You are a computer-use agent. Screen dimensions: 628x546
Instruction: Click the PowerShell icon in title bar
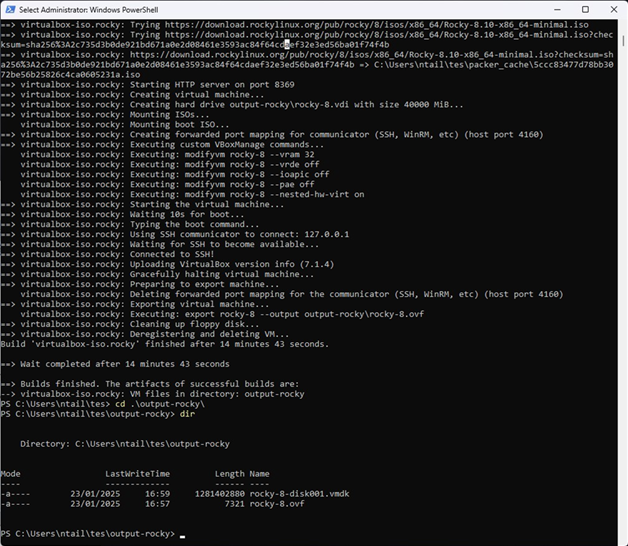pos(11,10)
